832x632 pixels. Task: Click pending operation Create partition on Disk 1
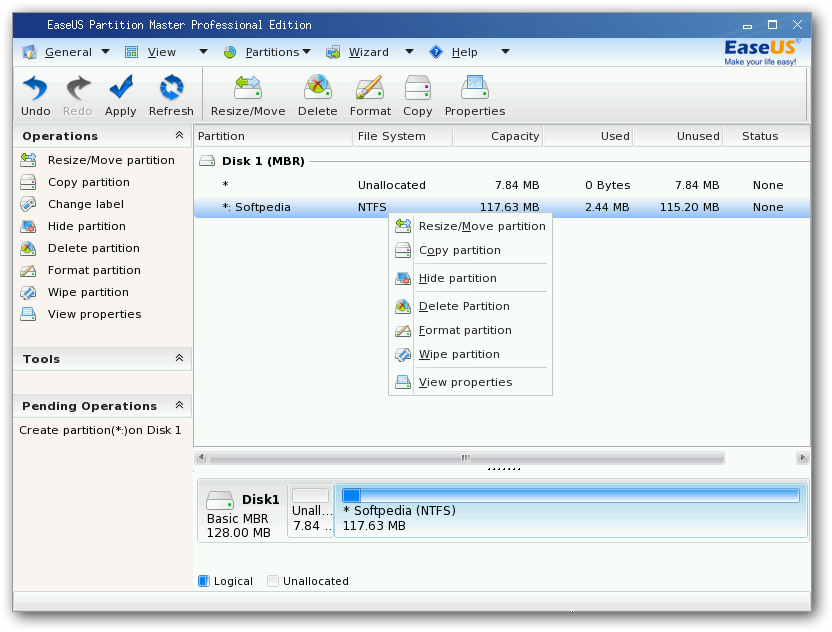(100, 430)
